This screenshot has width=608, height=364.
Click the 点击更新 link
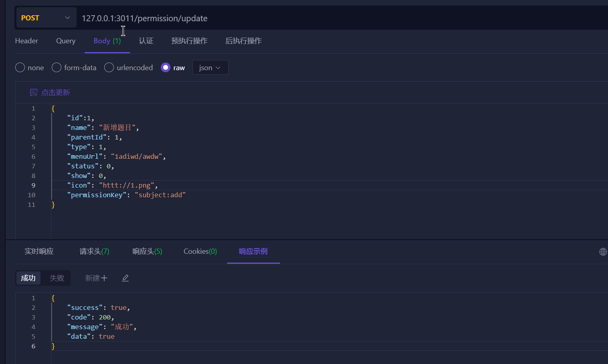coord(56,93)
